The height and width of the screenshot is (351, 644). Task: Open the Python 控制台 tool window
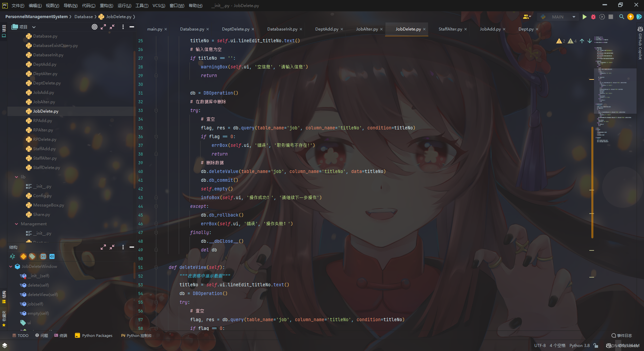pyautogui.click(x=136, y=336)
